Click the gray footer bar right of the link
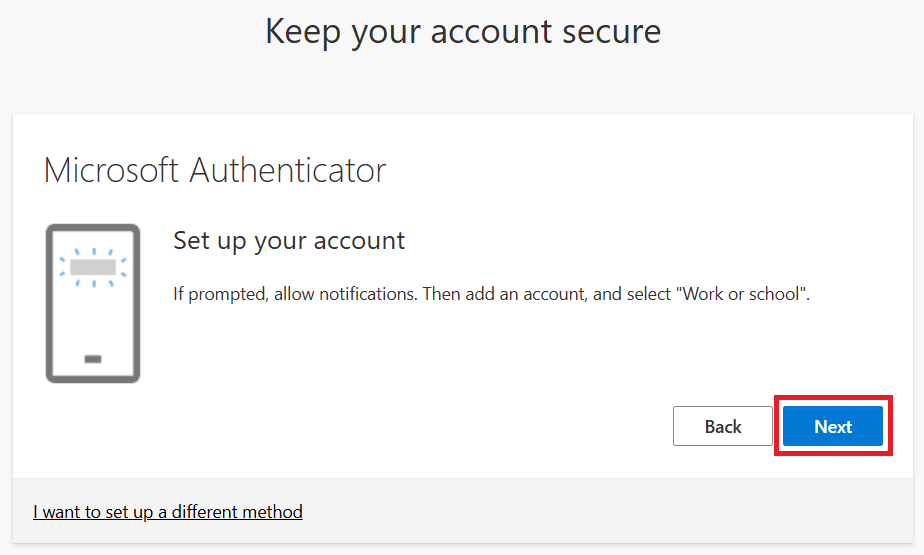Screen dimensions: 924x555 607,511
